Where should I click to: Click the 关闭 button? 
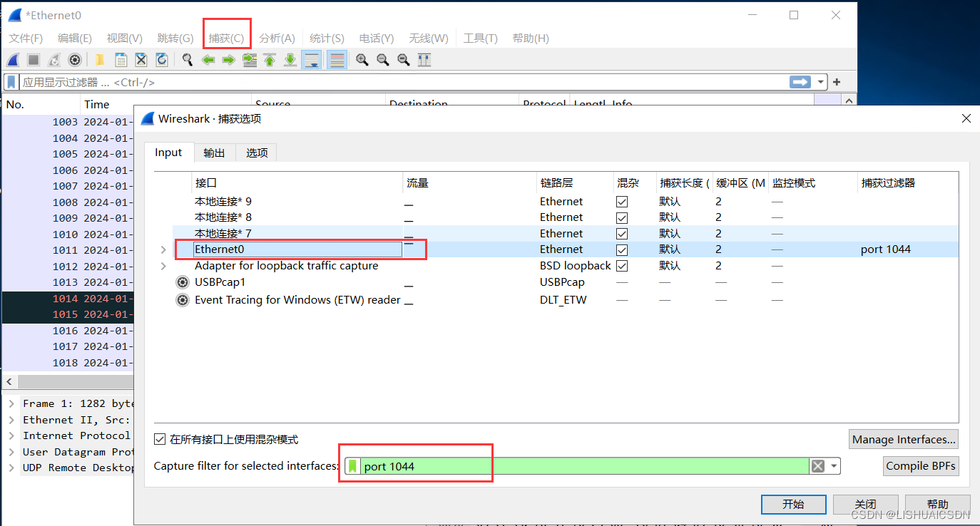click(865, 504)
